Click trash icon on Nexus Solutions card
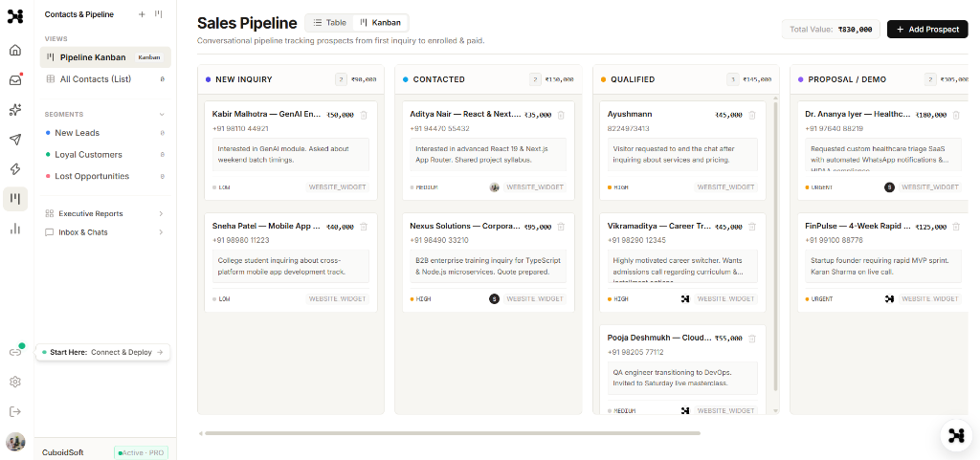Viewport: 980px width, 460px height. pos(561,227)
